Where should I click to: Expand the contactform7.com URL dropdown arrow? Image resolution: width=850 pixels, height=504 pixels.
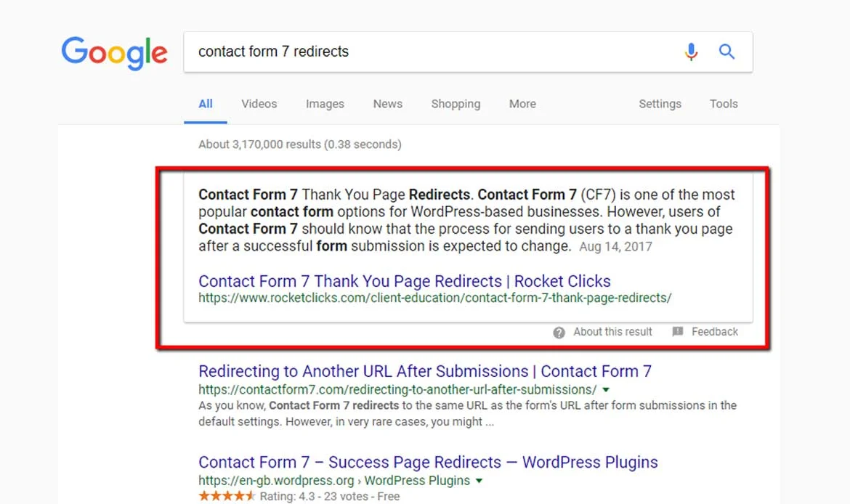(x=607, y=390)
